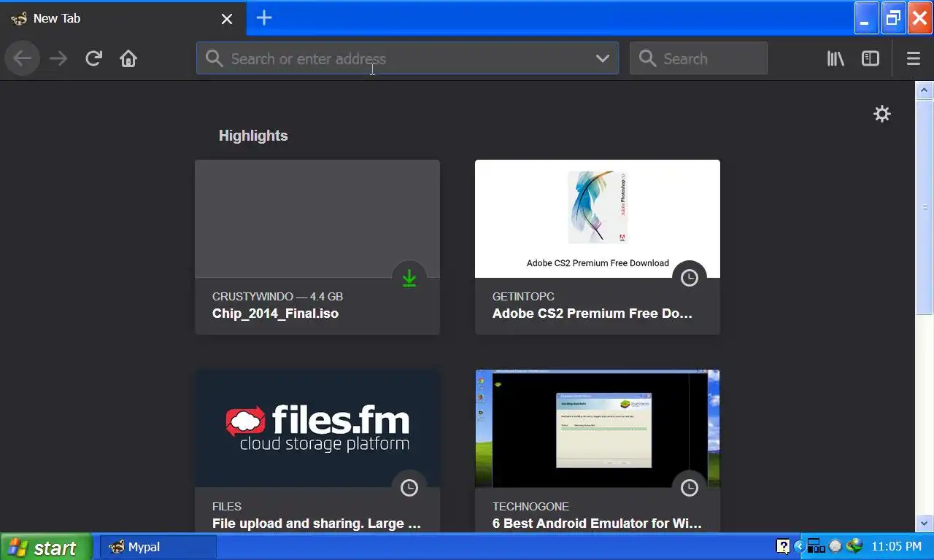This screenshot has width=934, height=560.
Task: Open the address bar history dropdown
Action: (x=603, y=58)
